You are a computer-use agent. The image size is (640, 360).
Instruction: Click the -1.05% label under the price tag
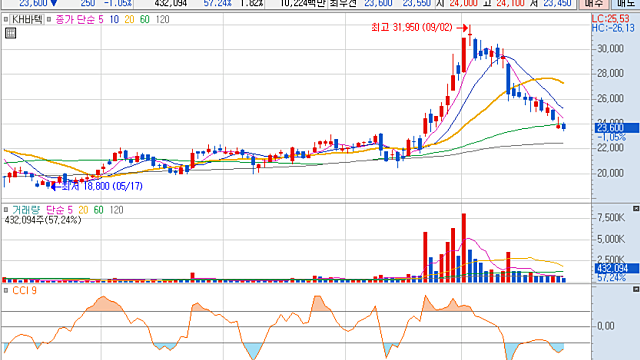pos(611,137)
